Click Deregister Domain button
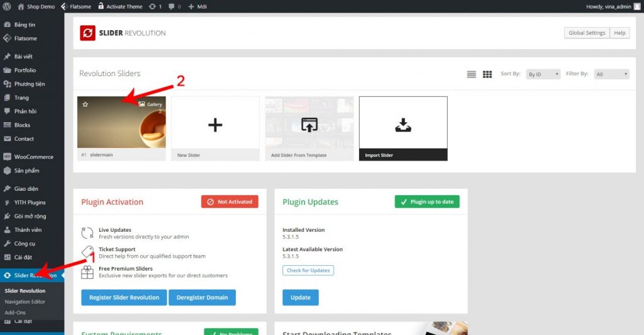The height and width of the screenshot is (335, 644). click(x=202, y=298)
